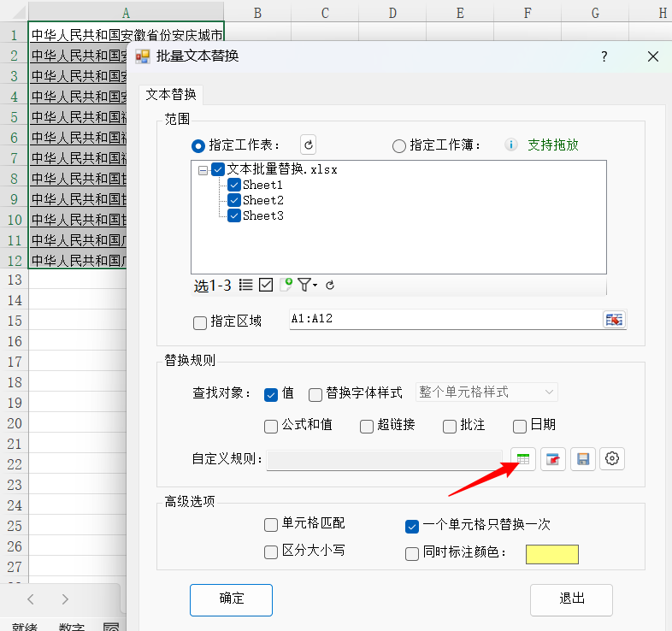The height and width of the screenshot is (631, 672).
Task: Click the red-arrow rule icon beside the table icon
Action: point(553,459)
